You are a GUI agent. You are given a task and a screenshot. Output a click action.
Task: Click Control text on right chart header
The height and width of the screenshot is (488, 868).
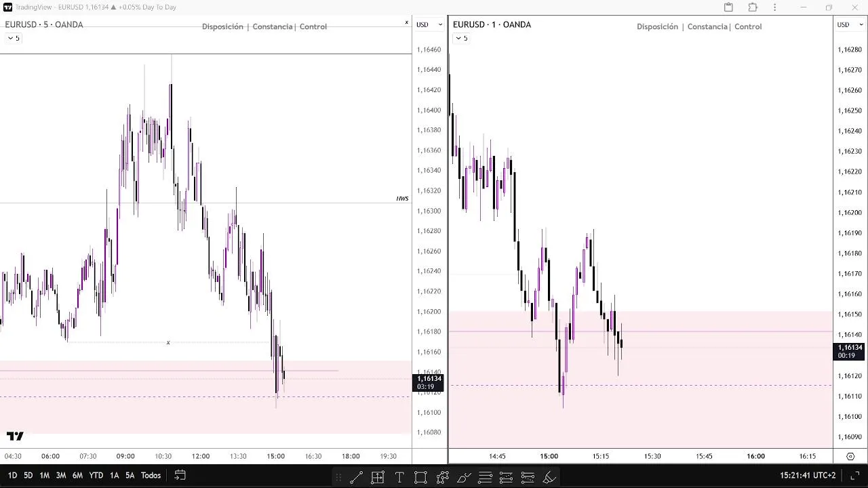pyautogui.click(x=748, y=26)
